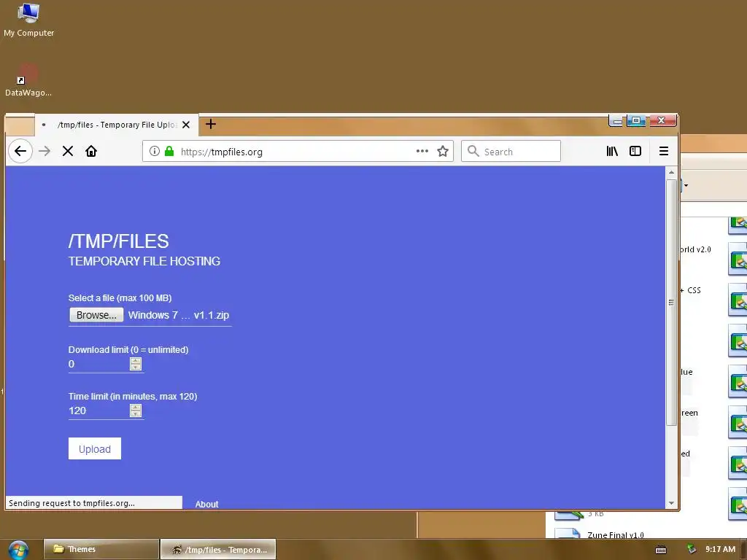This screenshot has width=747, height=560.
Task: Click the Windows 7 … v1.1.zip file name
Action: 179,315
